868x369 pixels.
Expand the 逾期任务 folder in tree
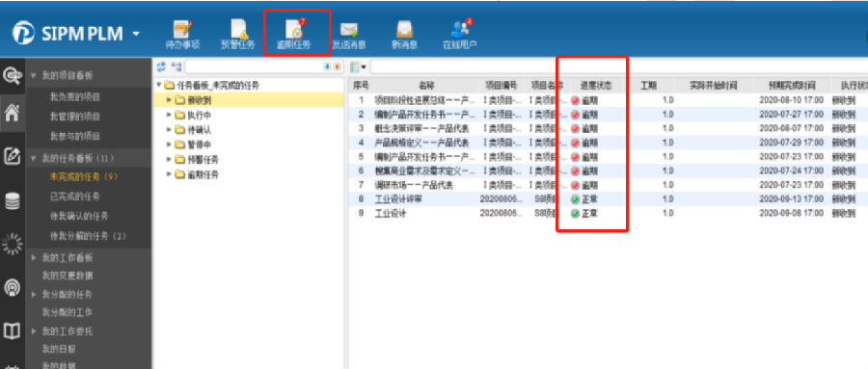[169, 174]
